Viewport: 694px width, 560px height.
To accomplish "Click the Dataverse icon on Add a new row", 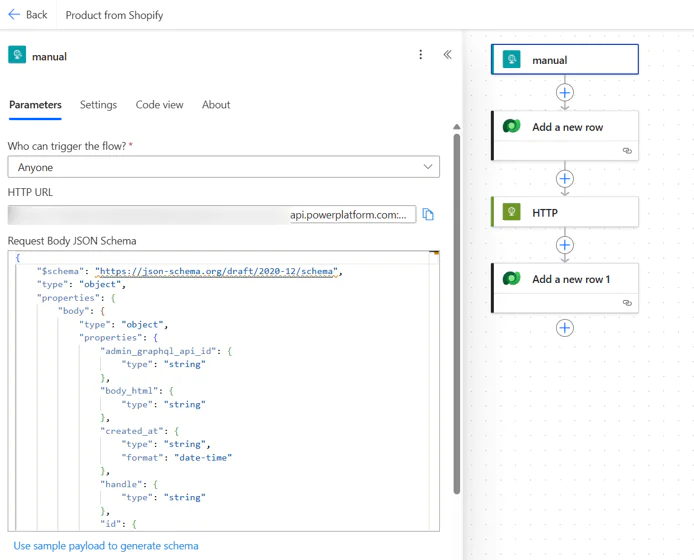I will [511, 126].
